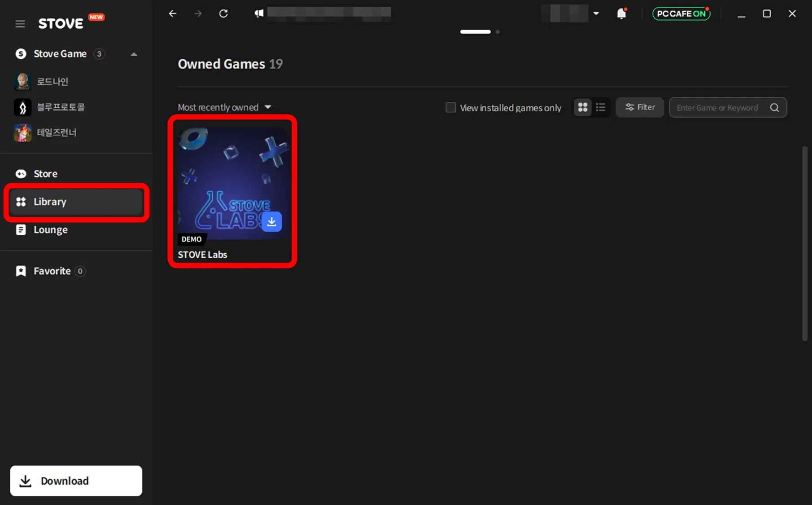Screen dimensions: 812x505
Task: Click the Download button
Action: coord(76,481)
